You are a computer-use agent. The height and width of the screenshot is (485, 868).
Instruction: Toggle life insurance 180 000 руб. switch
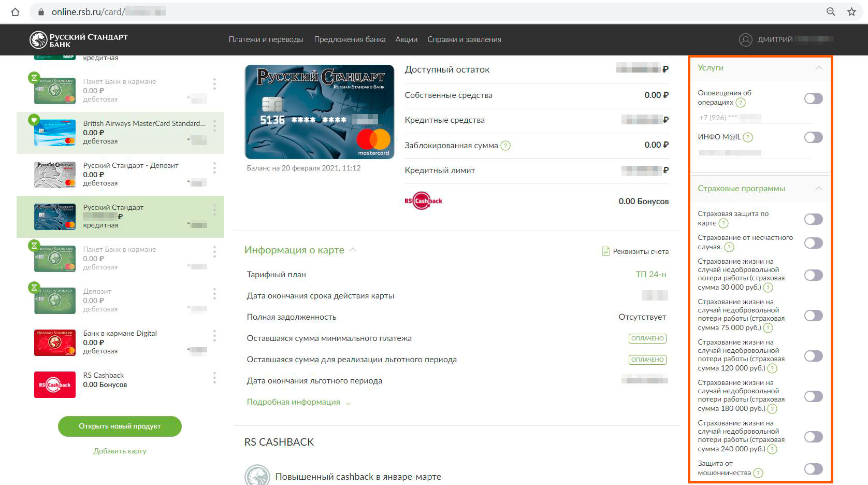tap(813, 396)
